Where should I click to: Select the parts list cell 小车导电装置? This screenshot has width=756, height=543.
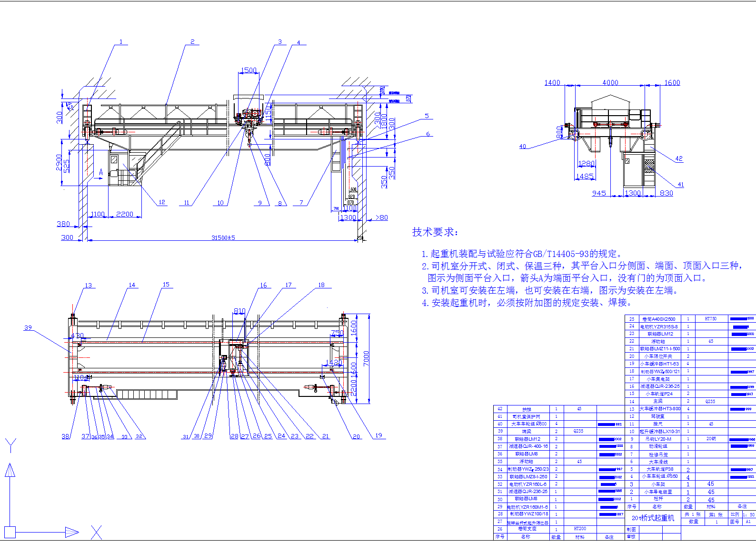658,492
